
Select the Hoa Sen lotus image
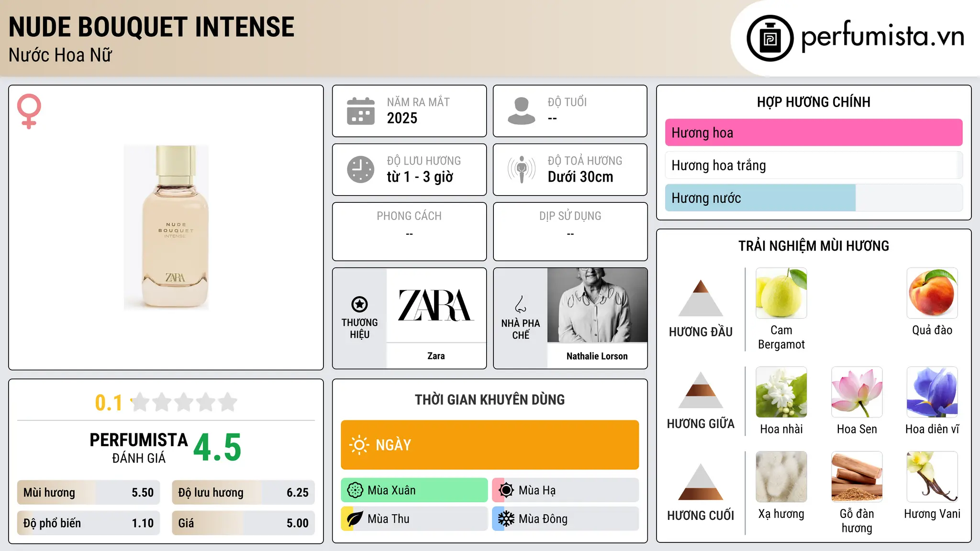click(857, 392)
